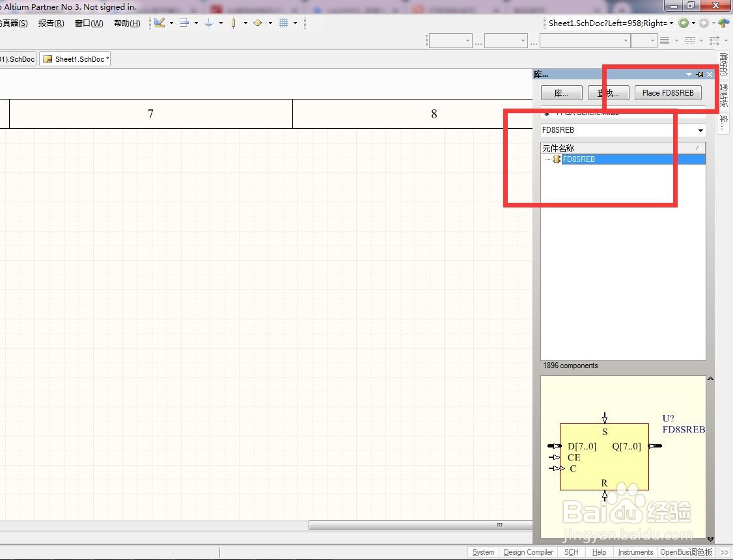Open the 剪贴板 clipboard side tab
733x560 pixels.
[x=724, y=95]
